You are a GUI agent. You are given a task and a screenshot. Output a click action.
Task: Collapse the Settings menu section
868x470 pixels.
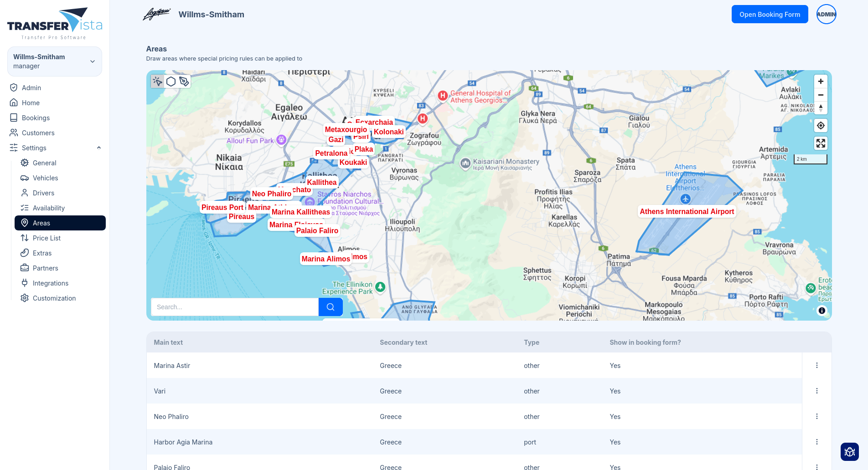click(x=55, y=148)
